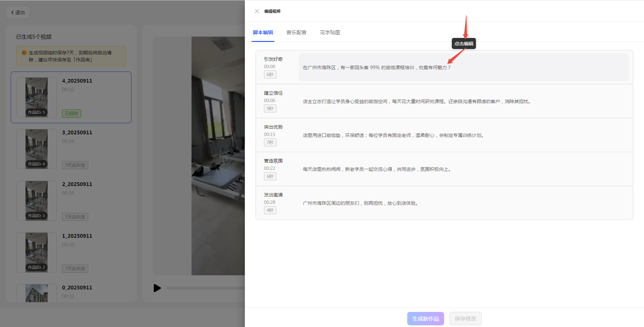Edit the 营造氛围 script line
The width and height of the screenshot is (644, 327).
[x=376, y=169]
